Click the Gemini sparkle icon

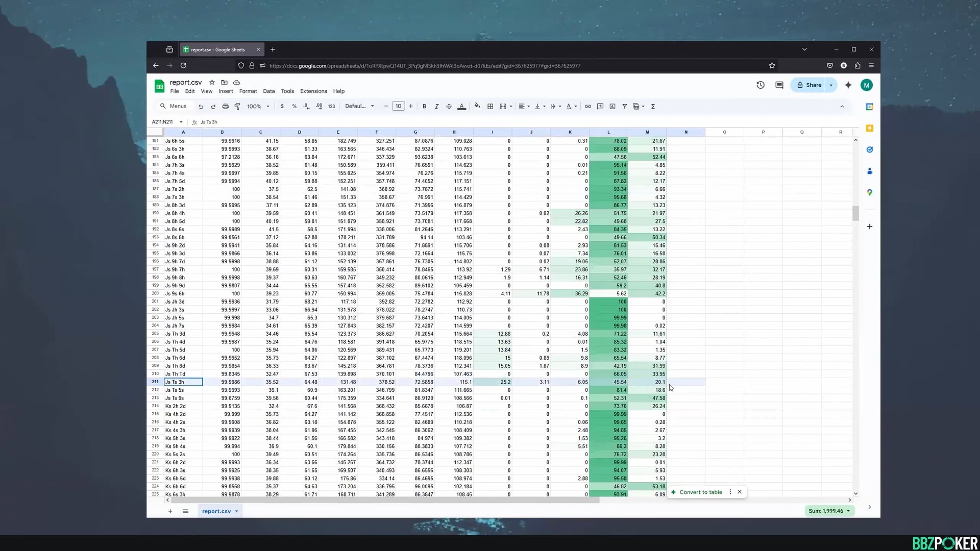coord(848,85)
